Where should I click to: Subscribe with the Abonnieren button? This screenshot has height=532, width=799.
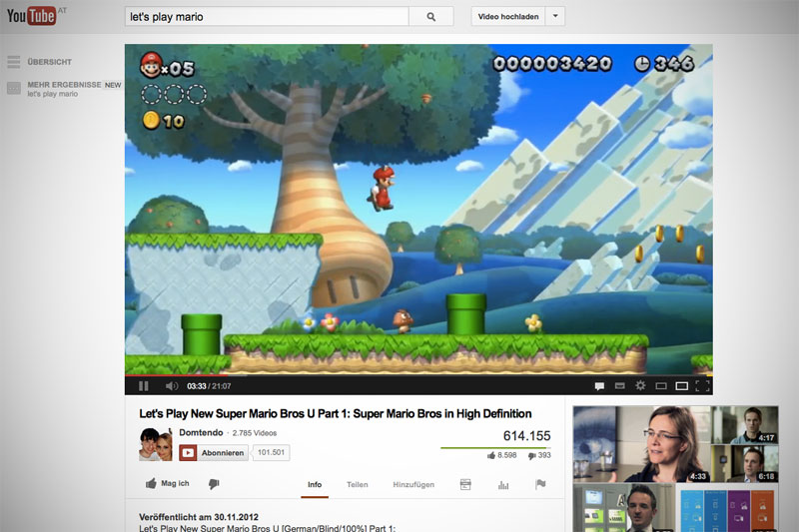[x=214, y=452]
